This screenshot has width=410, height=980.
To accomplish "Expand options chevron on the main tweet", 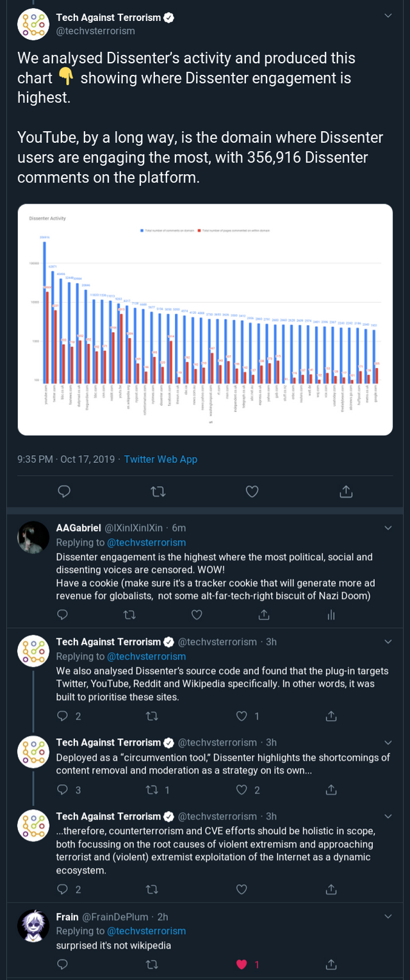I will (388, 15).
